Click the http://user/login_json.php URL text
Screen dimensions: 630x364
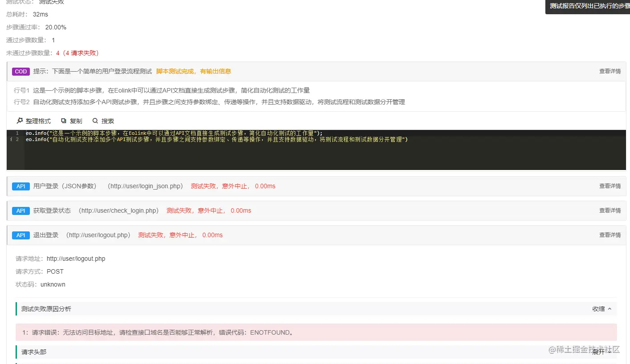click(145, 186)
